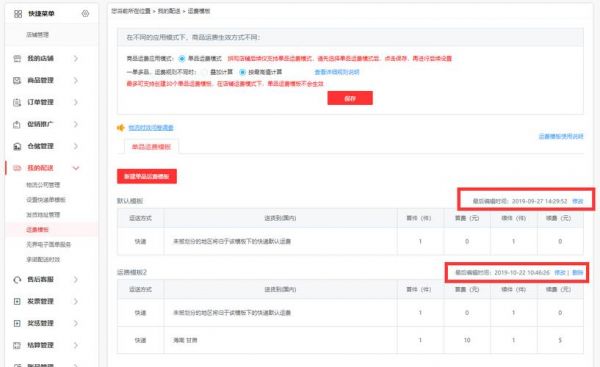Click 修改 for 运费模板2
This screenshot has height=367, width=600.
tap(560, 272)
